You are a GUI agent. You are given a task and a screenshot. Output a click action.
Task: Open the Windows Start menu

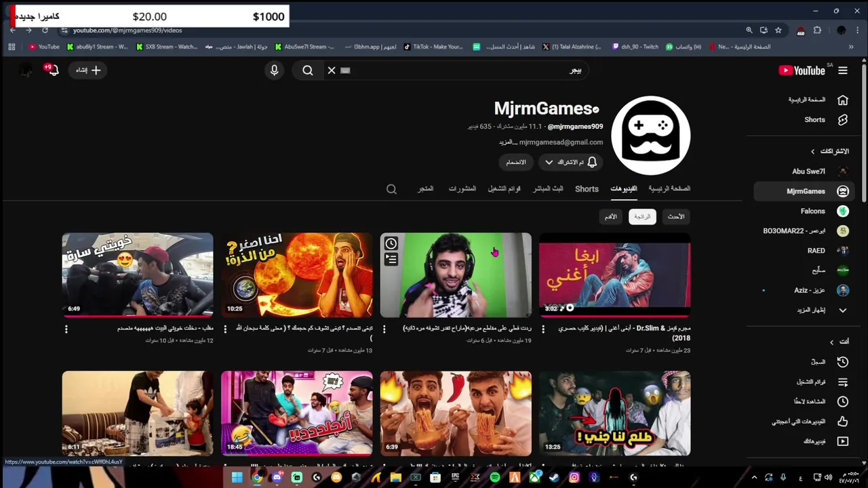[x=237, y=477]
